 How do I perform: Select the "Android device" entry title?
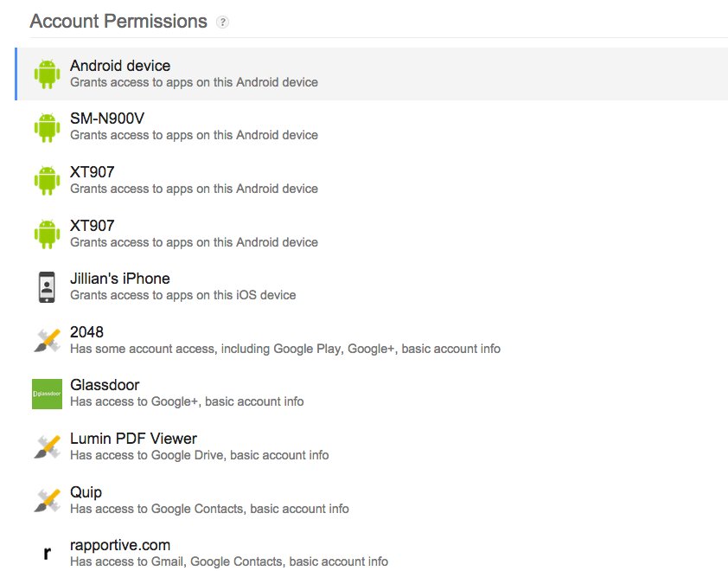[x=120, y=66]
